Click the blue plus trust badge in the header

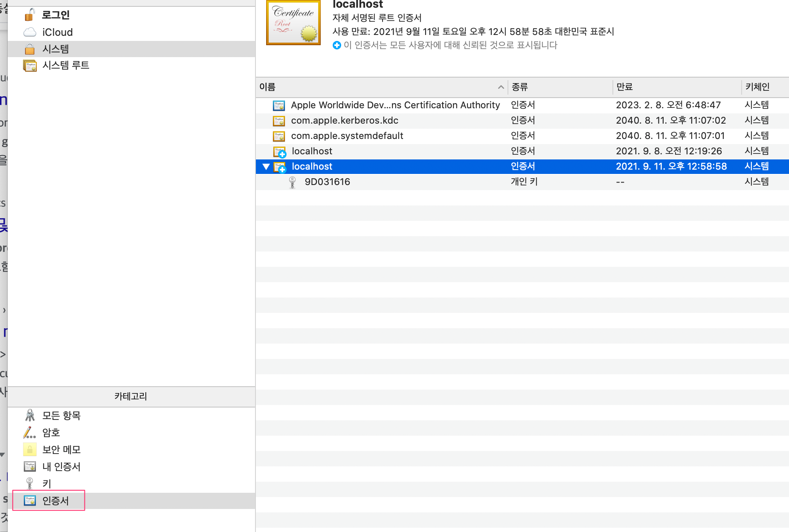click(x=337, y=45)
